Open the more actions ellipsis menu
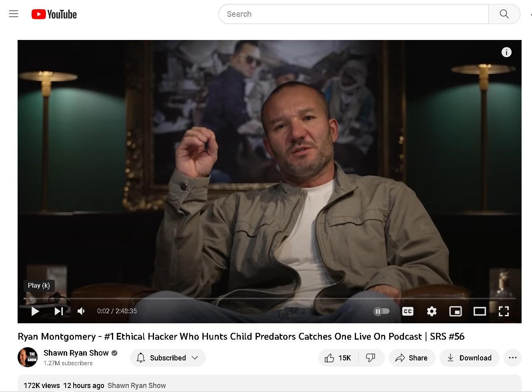532x392 pixels. tap(513, 358)
